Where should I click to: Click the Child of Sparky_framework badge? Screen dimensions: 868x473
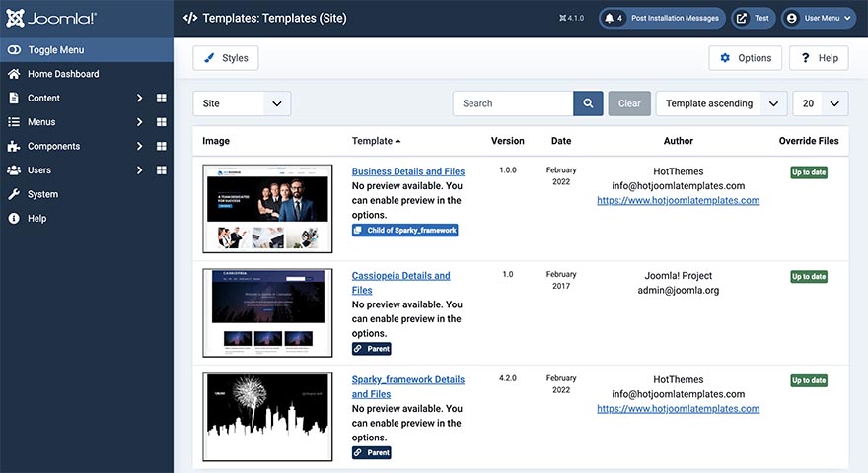click(x=404, y=231)
